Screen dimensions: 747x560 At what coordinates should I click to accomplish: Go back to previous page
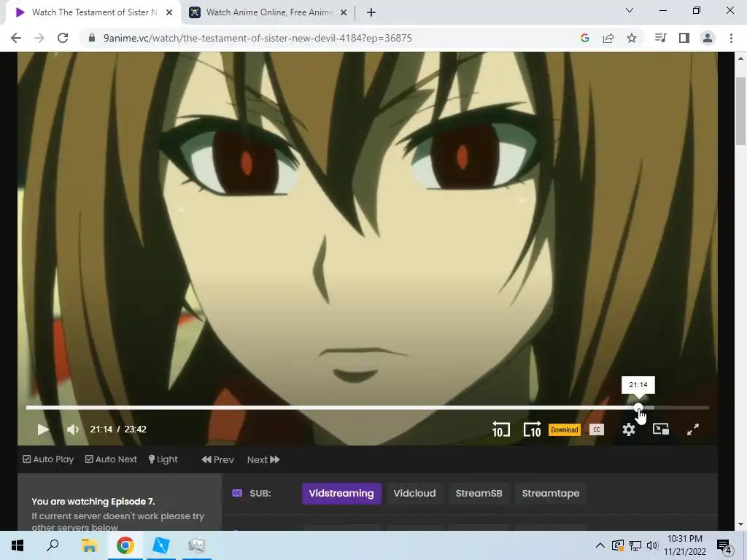[16, 38]
